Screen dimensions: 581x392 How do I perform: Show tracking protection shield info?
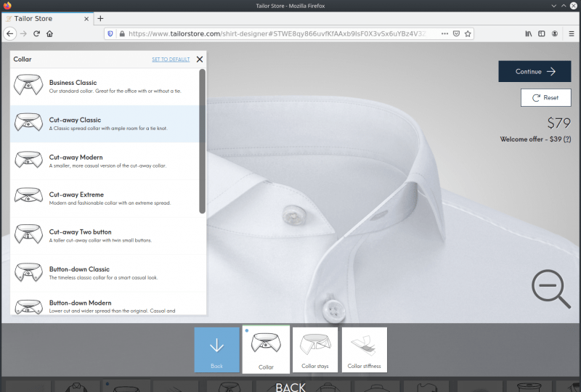click(110, 33)
